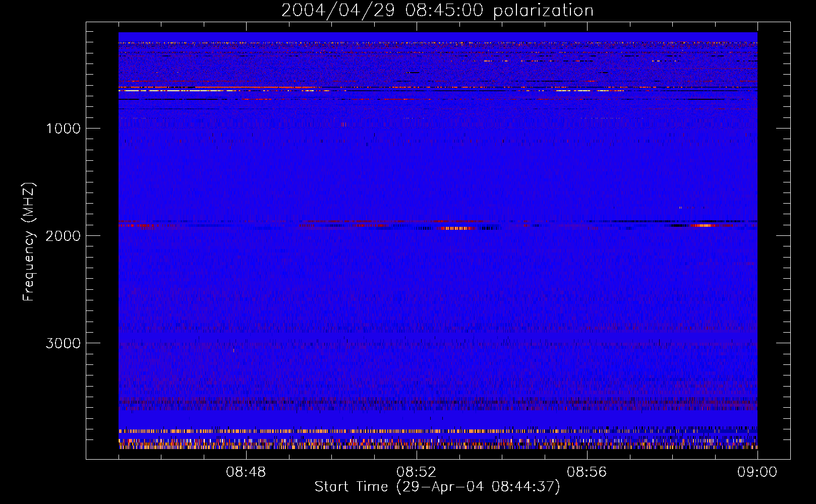The image size is (816, 504).
Task: Click the 08:48 time axis label
Action: 246,472
